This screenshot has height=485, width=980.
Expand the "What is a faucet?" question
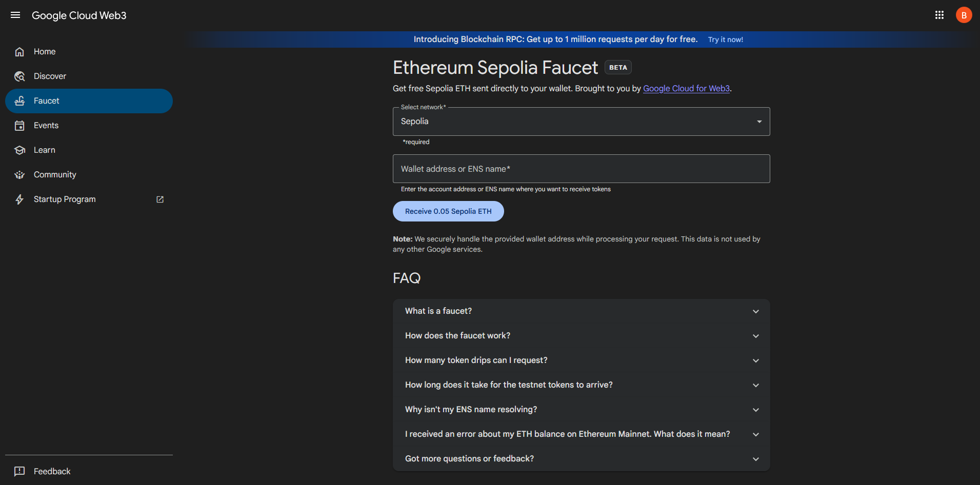click(581, 311)
